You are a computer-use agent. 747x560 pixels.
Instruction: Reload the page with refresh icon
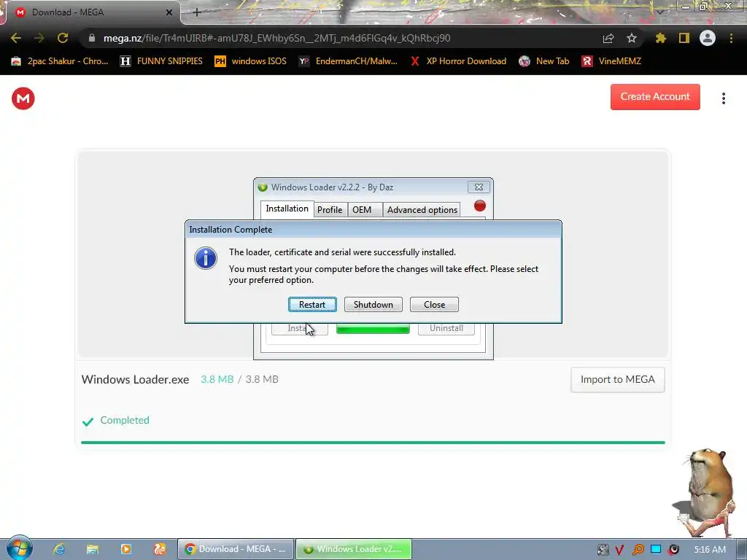point(63,38)
